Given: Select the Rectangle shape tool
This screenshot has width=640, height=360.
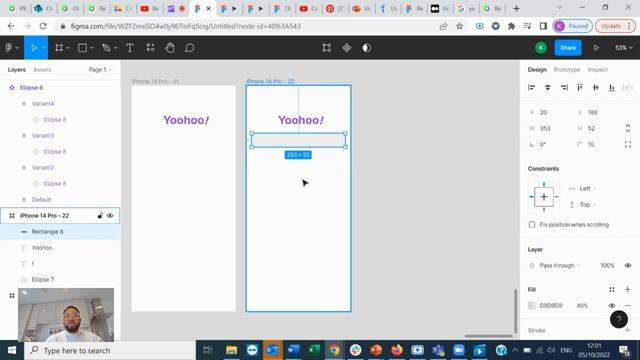Looking at the screenshot, I should coord(82,48).
